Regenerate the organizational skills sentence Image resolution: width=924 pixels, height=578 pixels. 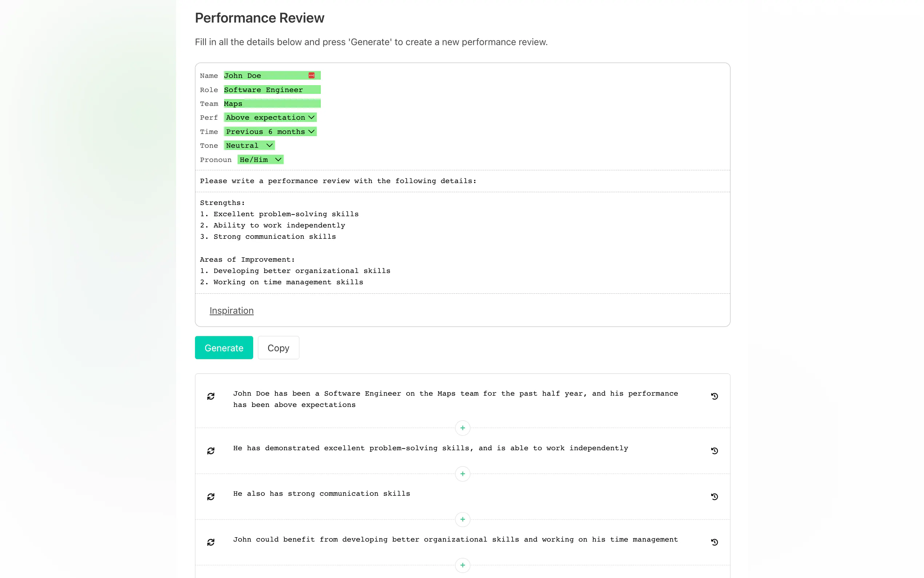[211, 542]
